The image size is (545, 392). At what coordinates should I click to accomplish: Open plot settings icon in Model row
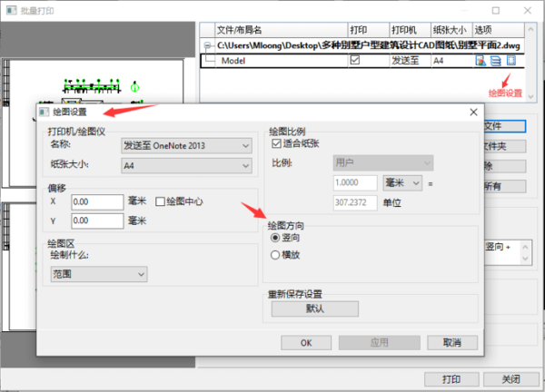click(x=481, y=61)
